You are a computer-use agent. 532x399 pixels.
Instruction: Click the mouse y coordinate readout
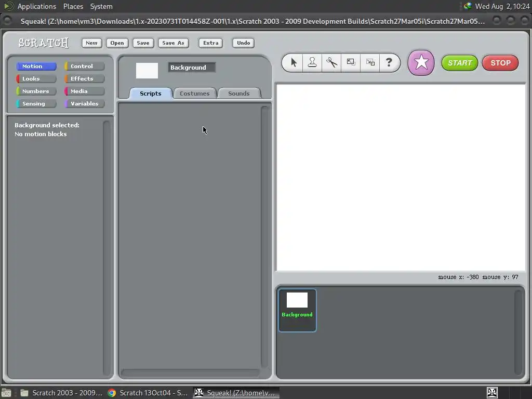tap(500, 277)
